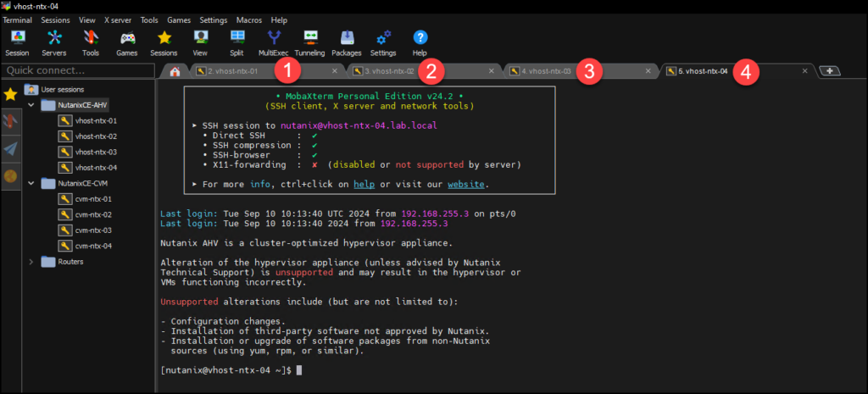Select cvm-ntx-04 session in tree
Viewport: 868px width, 394px height.
point(86,246)
